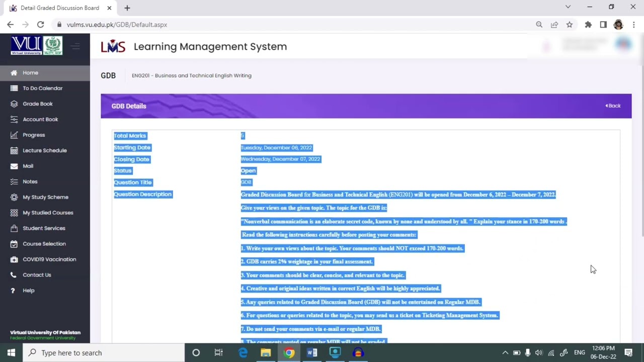Open Word from taskbar
This screenshot has width=644, height=362.
coord(312,353)
